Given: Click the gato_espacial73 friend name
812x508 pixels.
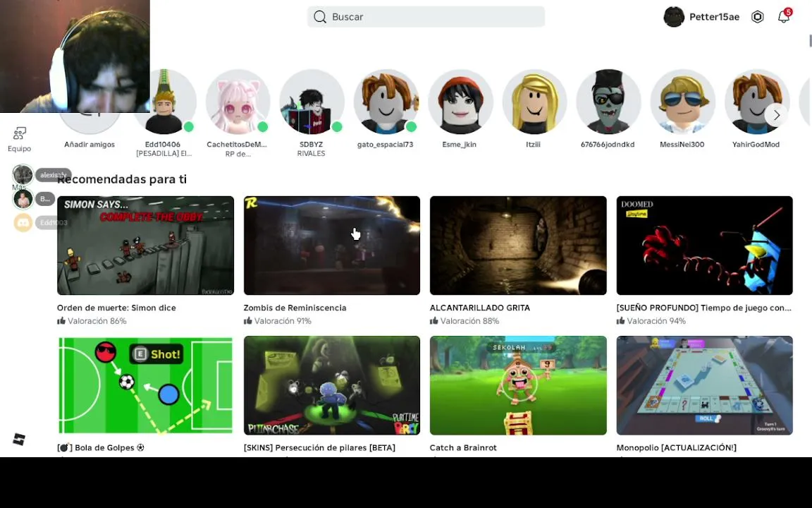Looking at the screenshot, I should (x=386, y=145).
